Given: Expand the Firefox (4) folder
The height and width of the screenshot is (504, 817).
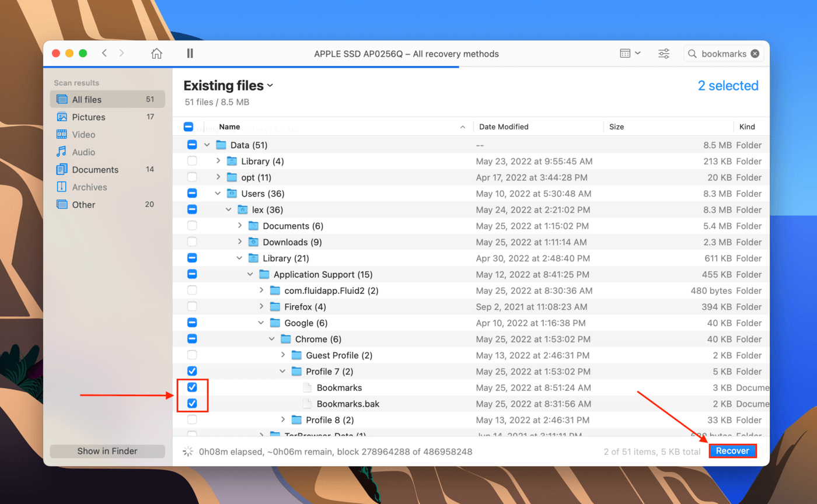Looking at the screenshot, I should point(260,306).
